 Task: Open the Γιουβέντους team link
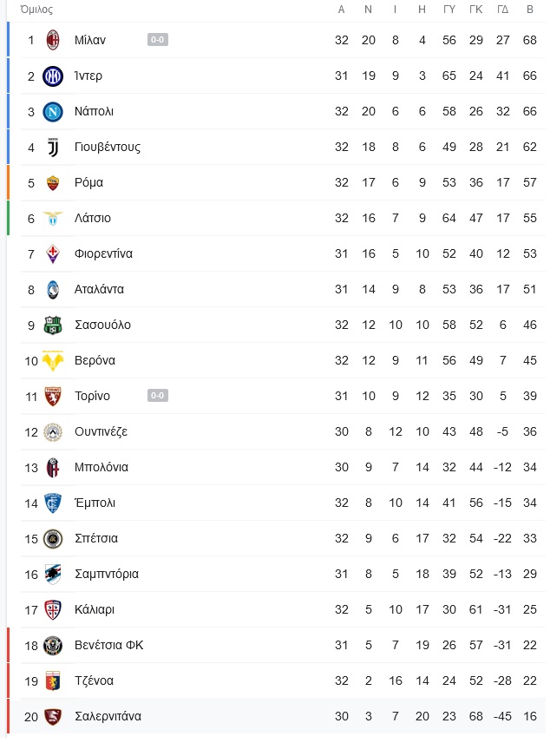108,147
